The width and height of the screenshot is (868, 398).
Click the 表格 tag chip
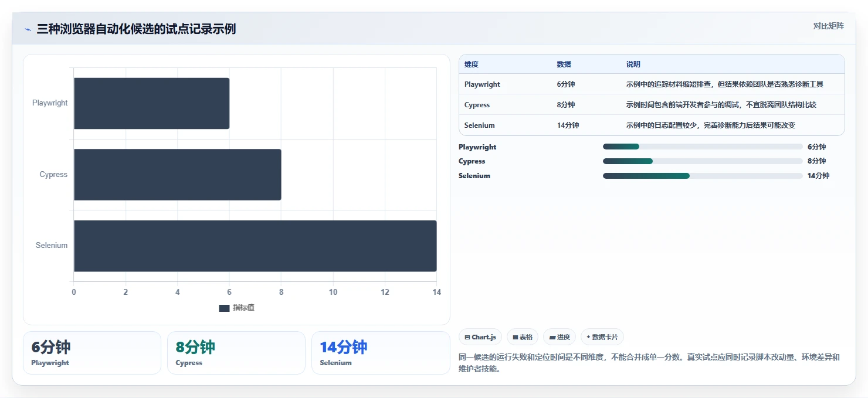pyautogui.click(x=523, y=337)
